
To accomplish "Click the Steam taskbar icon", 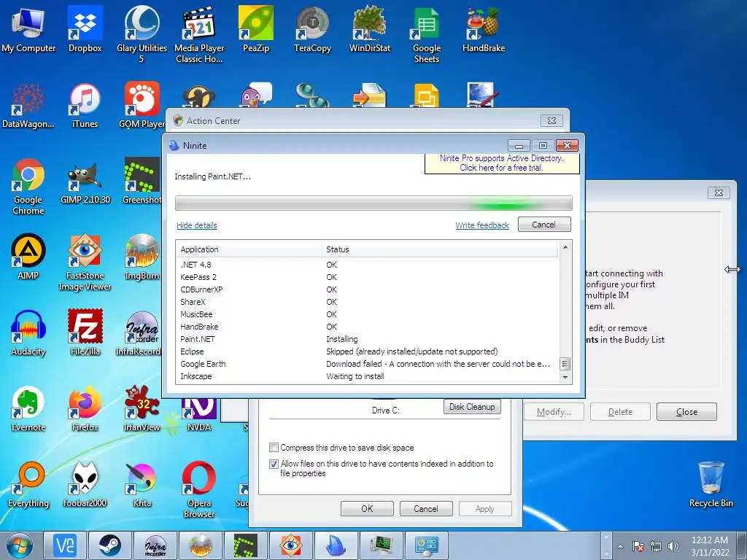I will point(110,545).
